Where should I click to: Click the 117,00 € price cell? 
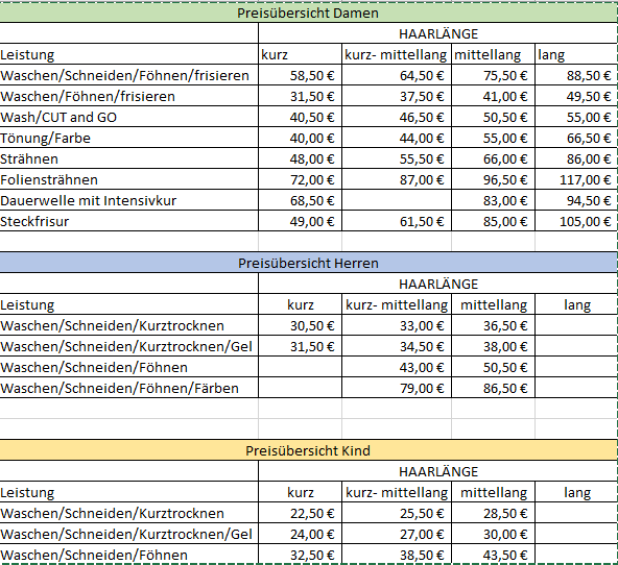coord(585,180)
